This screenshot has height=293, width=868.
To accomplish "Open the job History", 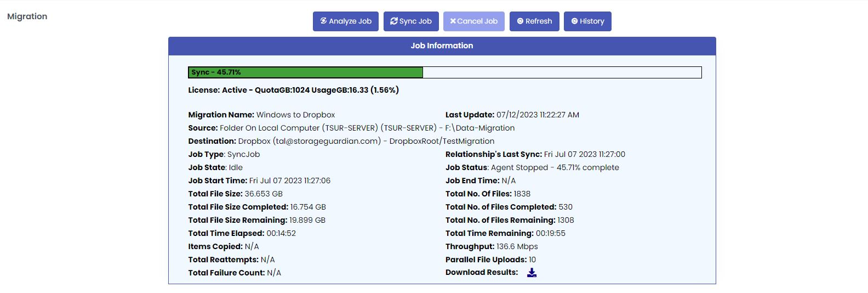I will coord(587,21).
